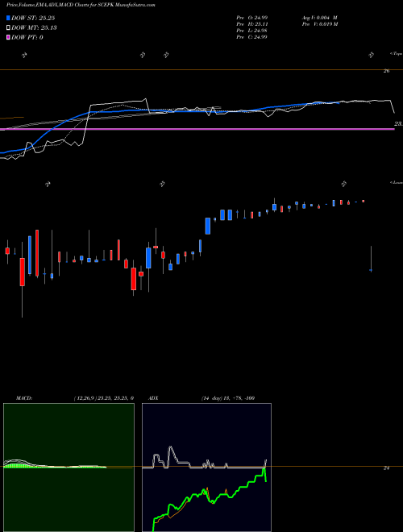Viewport: 403px width, 532px height.
Task: Click the chart title mentioning SCEPK
Action: (x=81, y=5)
